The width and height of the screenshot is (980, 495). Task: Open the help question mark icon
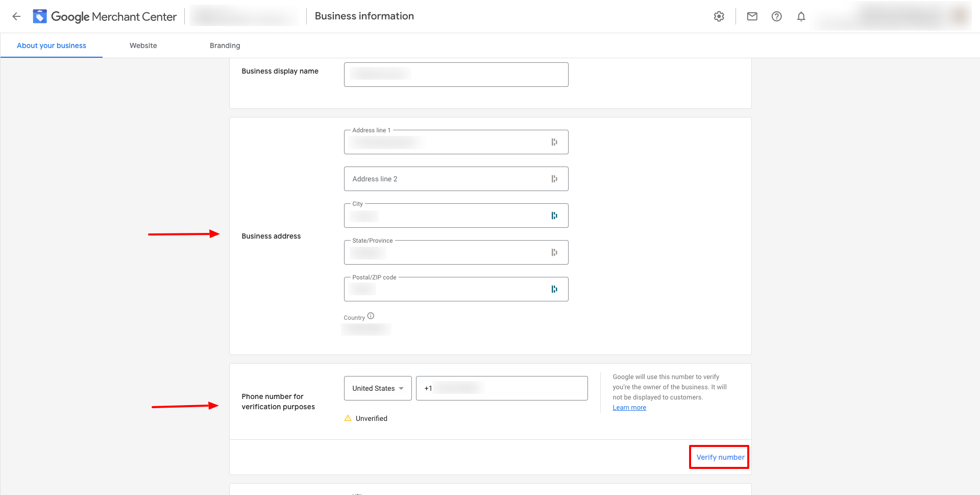tap(776, 16)
